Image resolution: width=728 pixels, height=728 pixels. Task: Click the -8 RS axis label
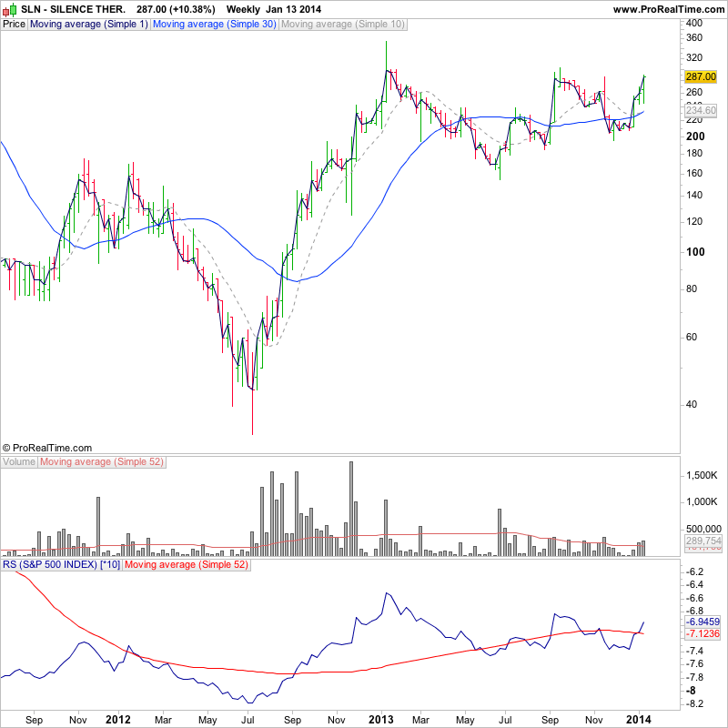pos(692,691)
